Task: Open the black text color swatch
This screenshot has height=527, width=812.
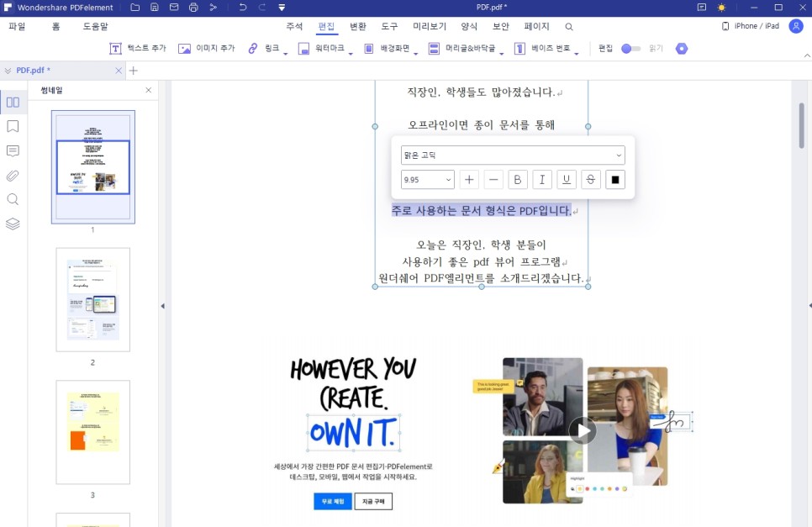Action: (x=614, y=180)
